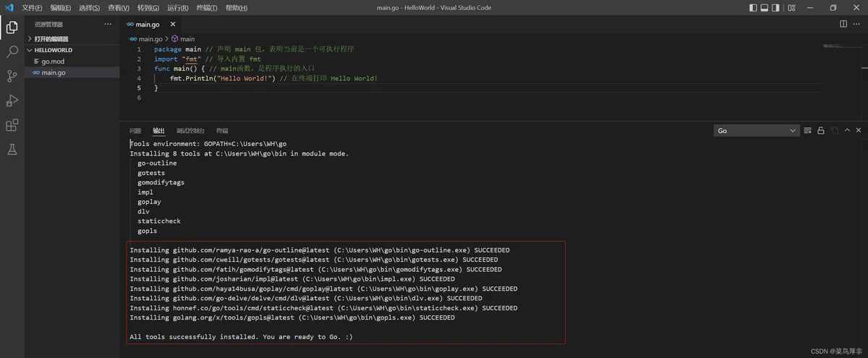The width and height of the screenshot is (868, 358).
Task: Select main.go in the explorer tree
Action: coord(72,72)
